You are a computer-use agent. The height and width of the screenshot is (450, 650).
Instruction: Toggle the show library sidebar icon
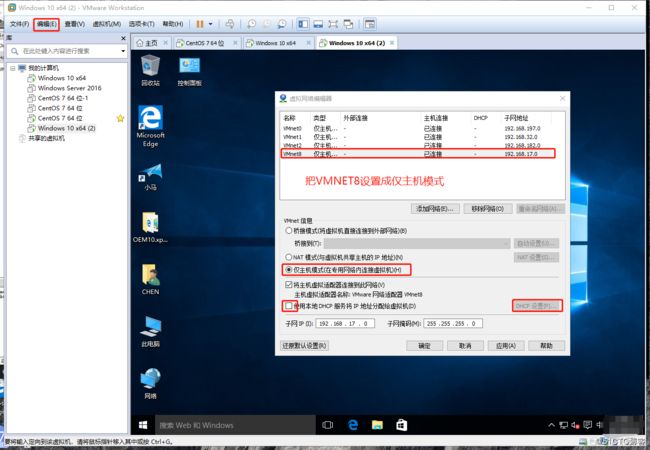(x=303, y=24)
